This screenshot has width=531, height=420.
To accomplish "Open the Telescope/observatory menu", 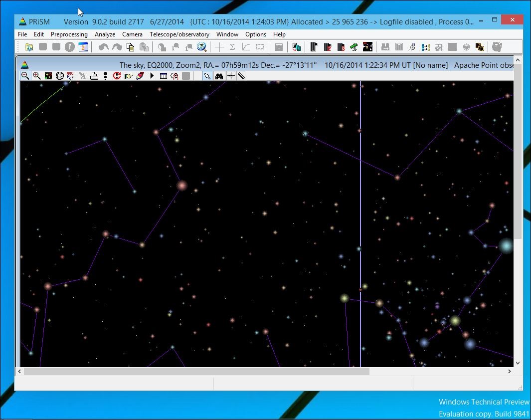I will point(186,34).
